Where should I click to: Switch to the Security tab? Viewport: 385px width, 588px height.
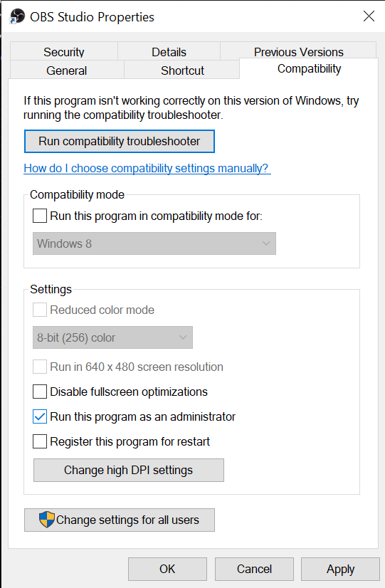(x=64, y=51)
